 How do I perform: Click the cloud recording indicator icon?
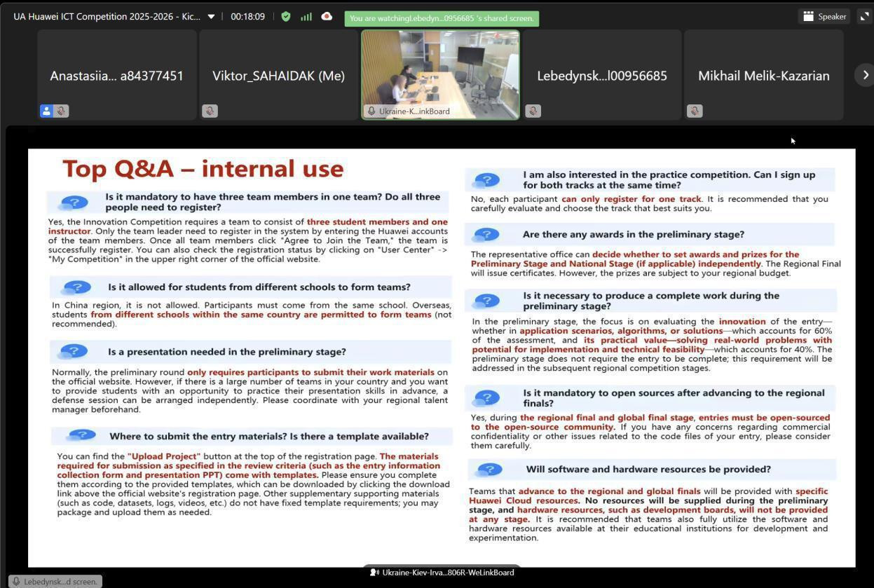coord(327,17)
